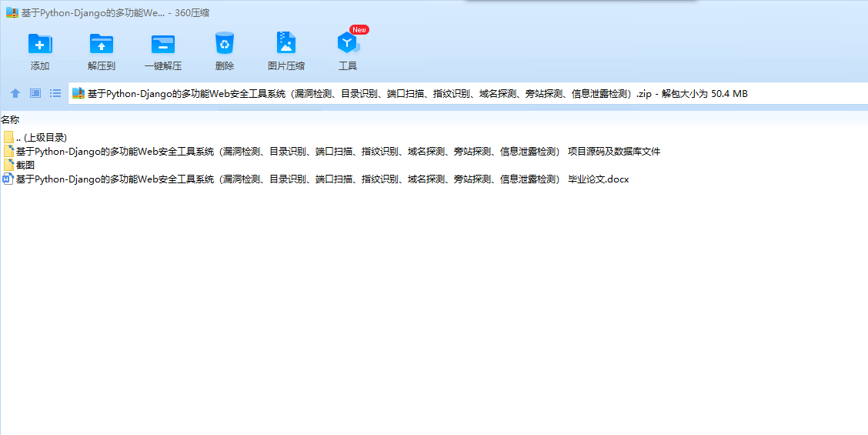Click the New badge on 工具
Screen dimensions: 868x435
[359, 29]
